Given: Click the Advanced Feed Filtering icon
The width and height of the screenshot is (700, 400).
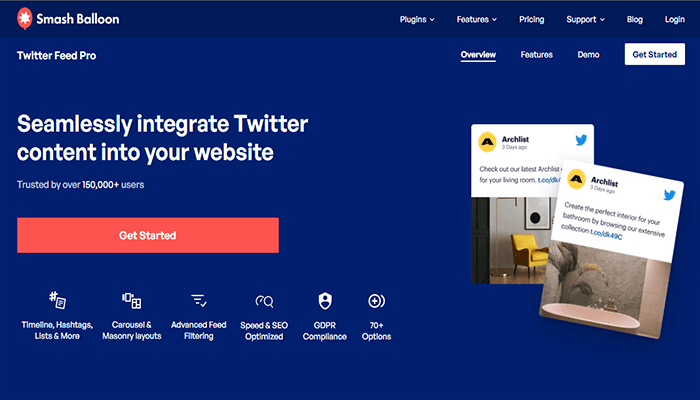Looking at the screenshot, I should pos(199,300).
